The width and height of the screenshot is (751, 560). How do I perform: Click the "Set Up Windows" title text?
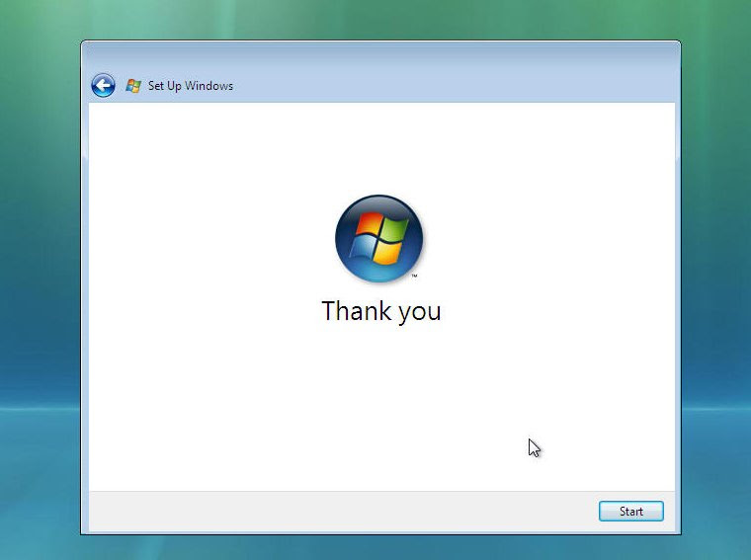point(191,86)
